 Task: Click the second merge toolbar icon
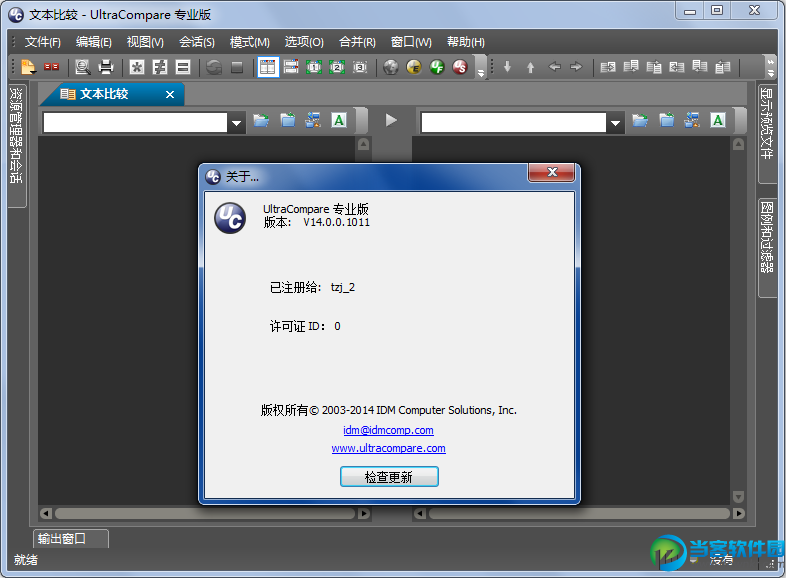coord(631,67)
